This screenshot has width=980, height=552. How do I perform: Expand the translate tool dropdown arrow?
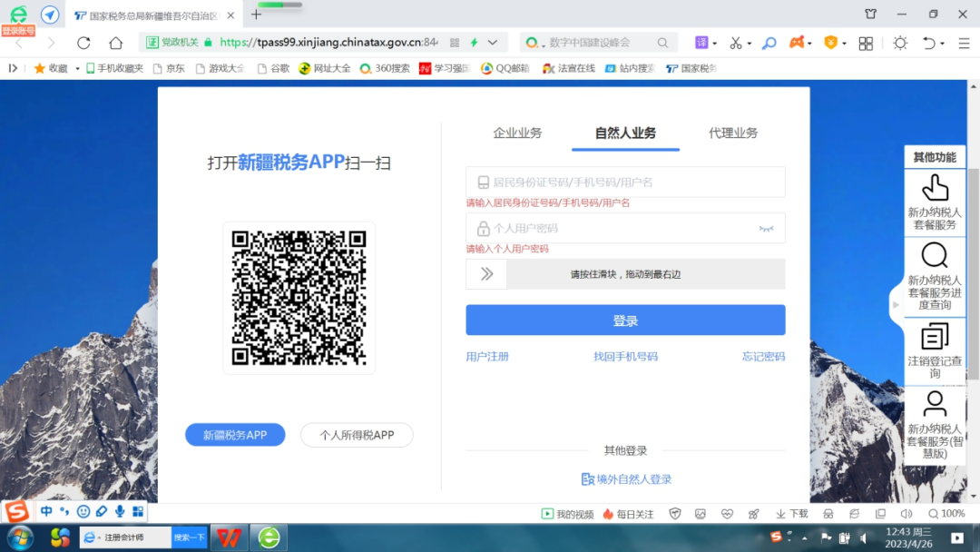click(714, 44)
